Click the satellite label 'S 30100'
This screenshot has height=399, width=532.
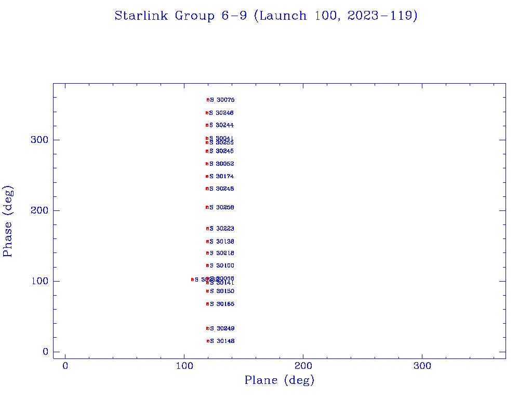[x=222, y=265]
